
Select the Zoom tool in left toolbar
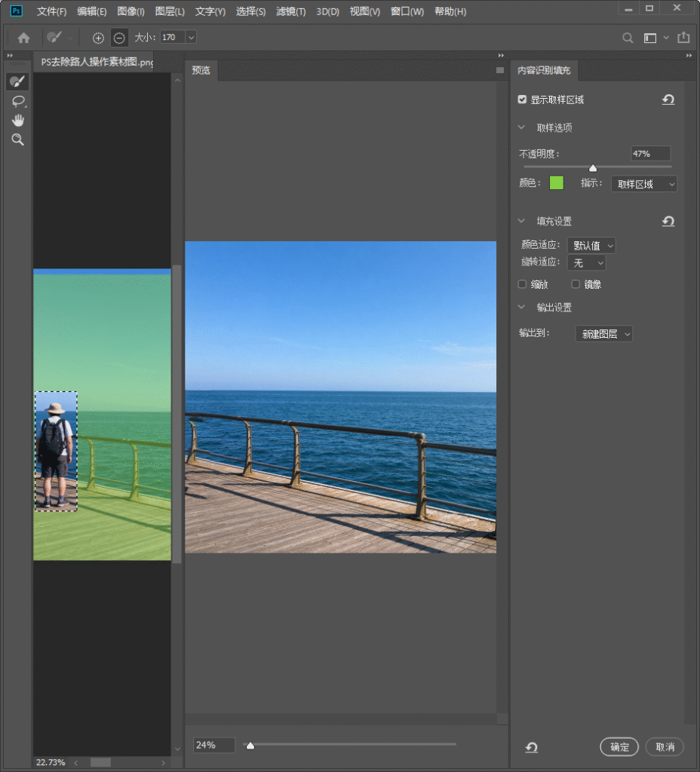(18, 139)
